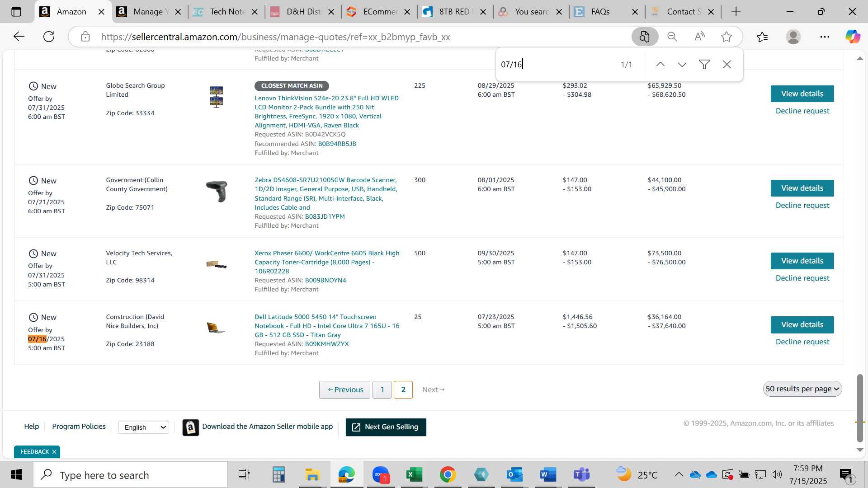Image resolution: width=868 pixels, height=488 pixels.
Task: Open the notification center icon
Action: click(x=846, y=475)
